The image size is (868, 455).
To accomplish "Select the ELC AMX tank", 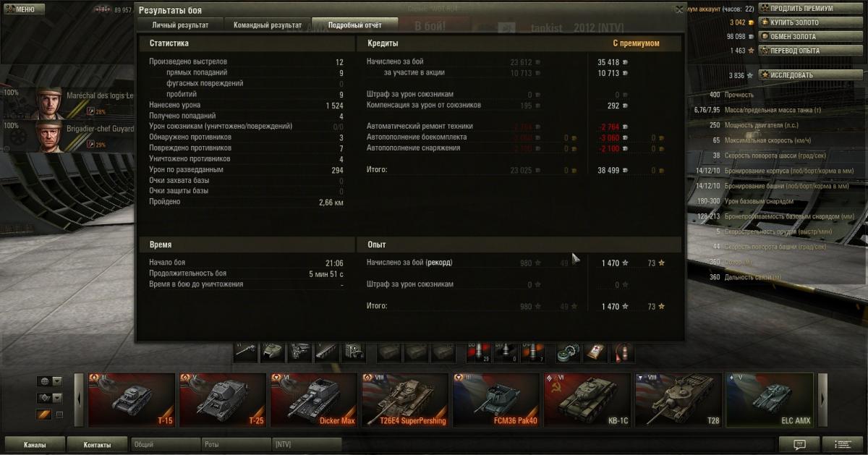I will click(770, 399).
